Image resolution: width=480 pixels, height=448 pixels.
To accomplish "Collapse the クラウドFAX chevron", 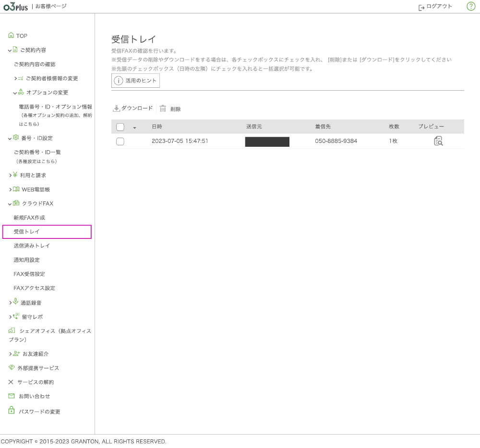I will (10, 204).
